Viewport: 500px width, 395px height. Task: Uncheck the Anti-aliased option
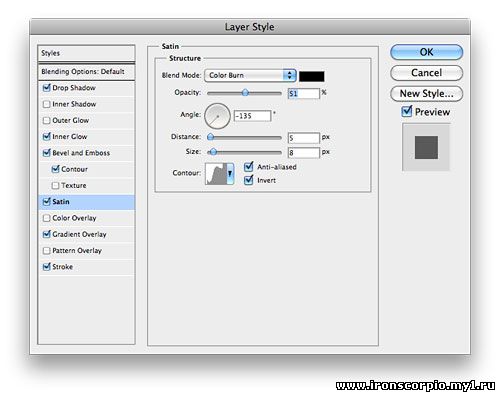[x=249, y=167]
